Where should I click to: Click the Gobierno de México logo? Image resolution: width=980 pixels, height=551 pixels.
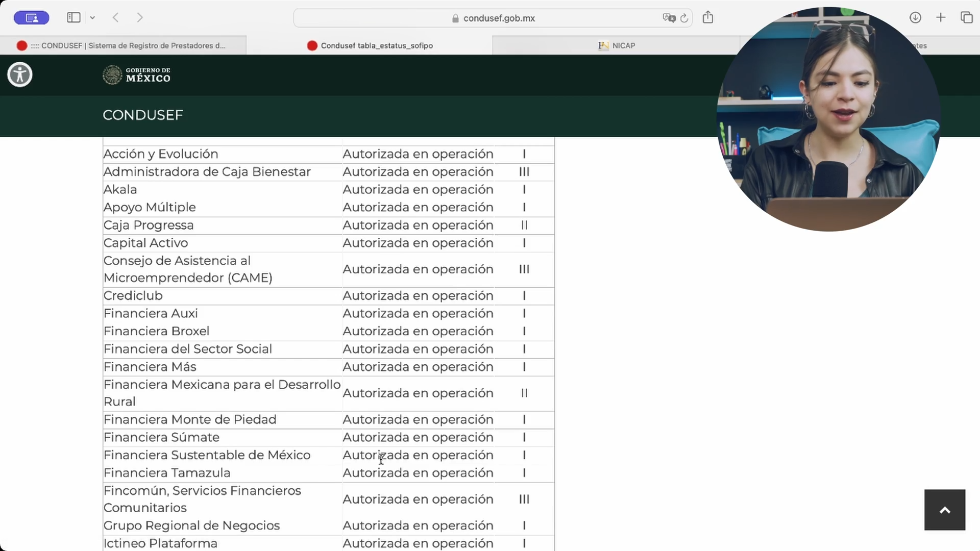[136, 75]
